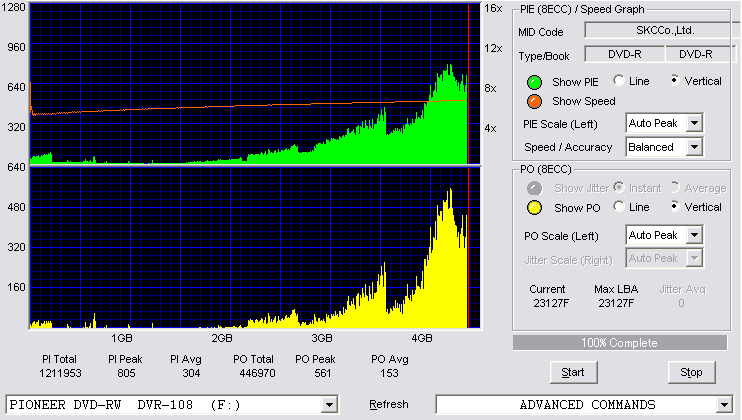Click the 16x speed axis label
Screen dimensions: 742x420
(x=493, y=8)
